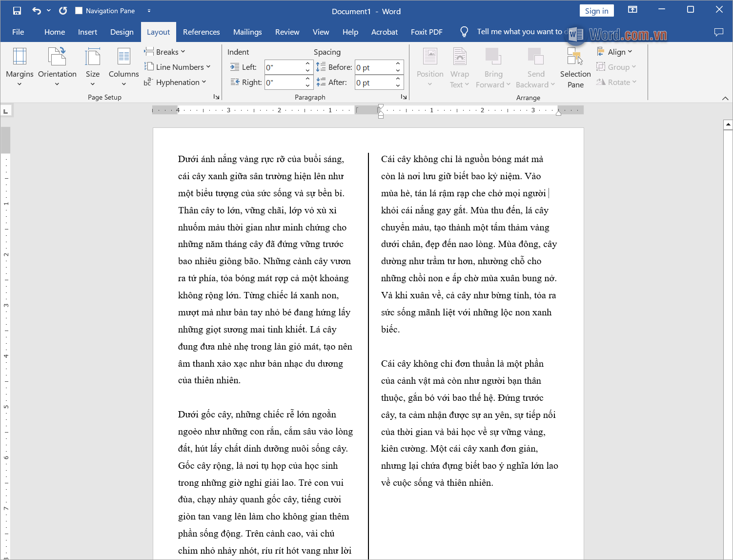Click the Sign in button
The width and height of the screenshot is (733, 560).
pos(596,11)
